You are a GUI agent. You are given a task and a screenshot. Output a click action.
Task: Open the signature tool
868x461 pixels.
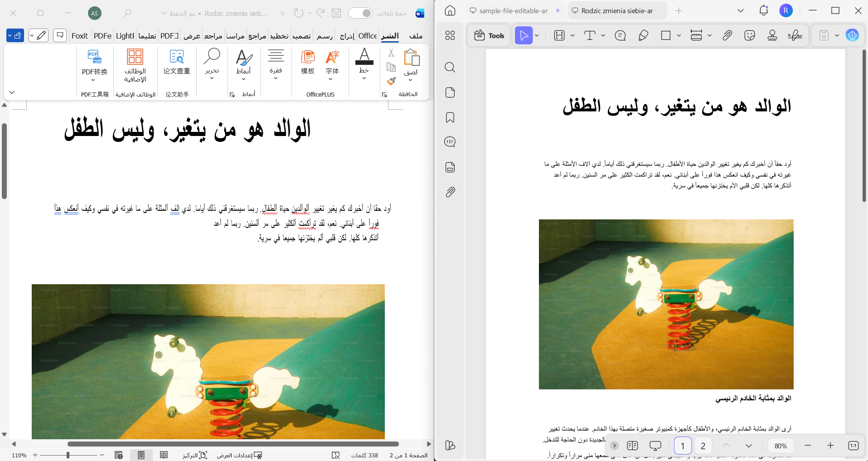795,35
